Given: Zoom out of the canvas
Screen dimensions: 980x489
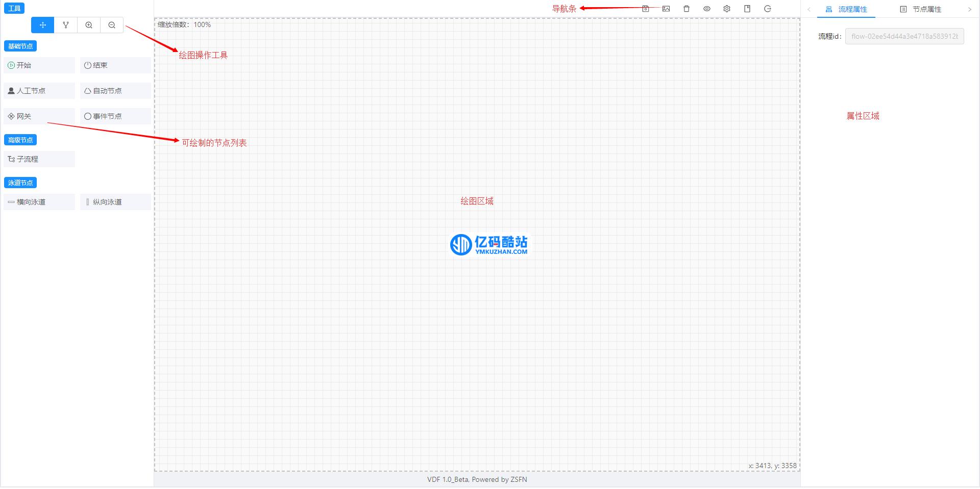Looking at the screenshot, I should pos(112,25).
